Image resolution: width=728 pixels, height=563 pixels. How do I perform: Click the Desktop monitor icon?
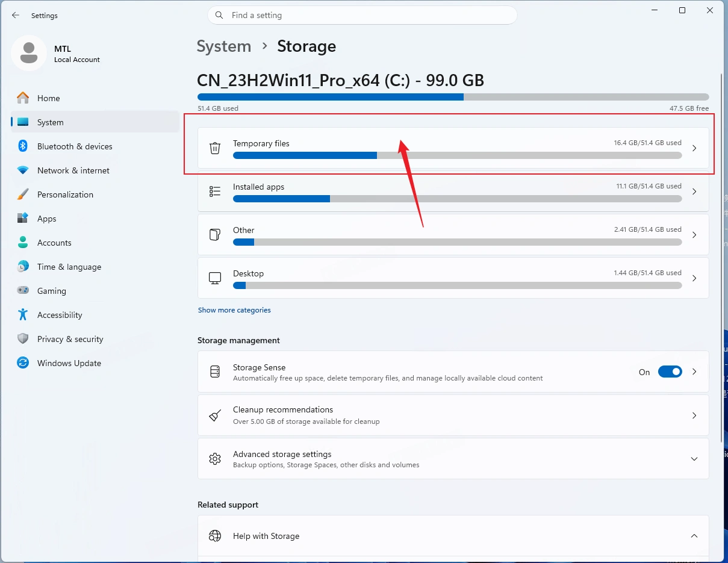pyautogui.click(x=215, y=278)
